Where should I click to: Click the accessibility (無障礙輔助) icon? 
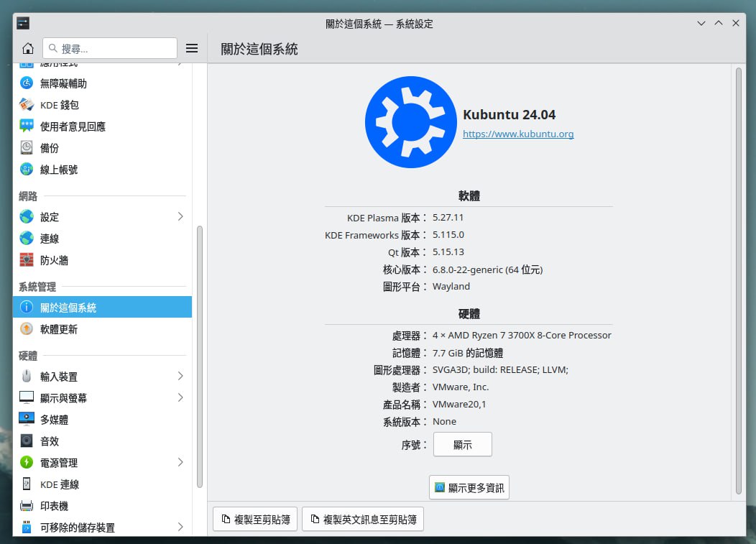click(27, 83)
